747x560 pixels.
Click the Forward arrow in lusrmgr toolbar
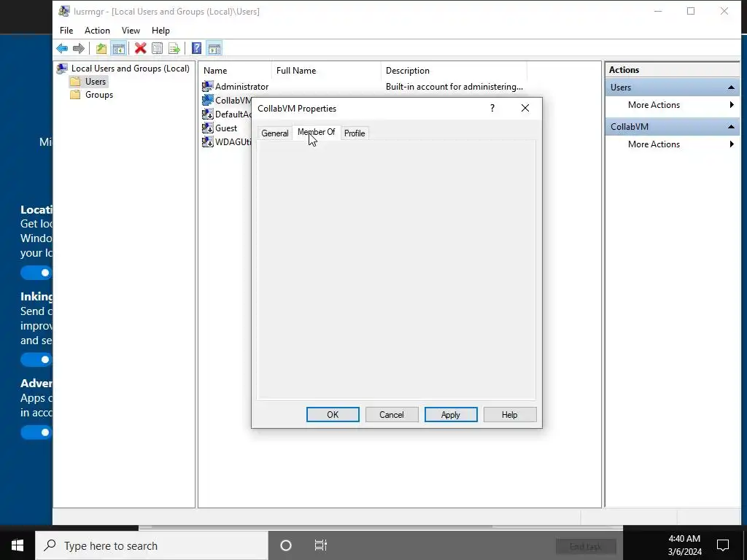tap(79, 48)
